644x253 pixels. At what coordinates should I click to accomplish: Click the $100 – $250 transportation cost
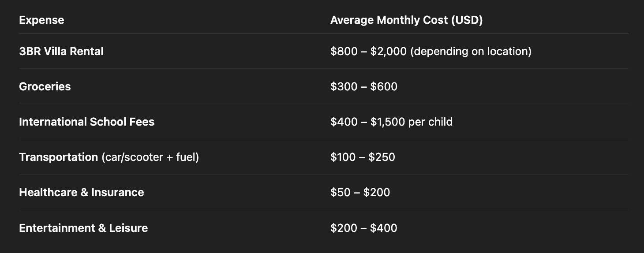(363, 157)
